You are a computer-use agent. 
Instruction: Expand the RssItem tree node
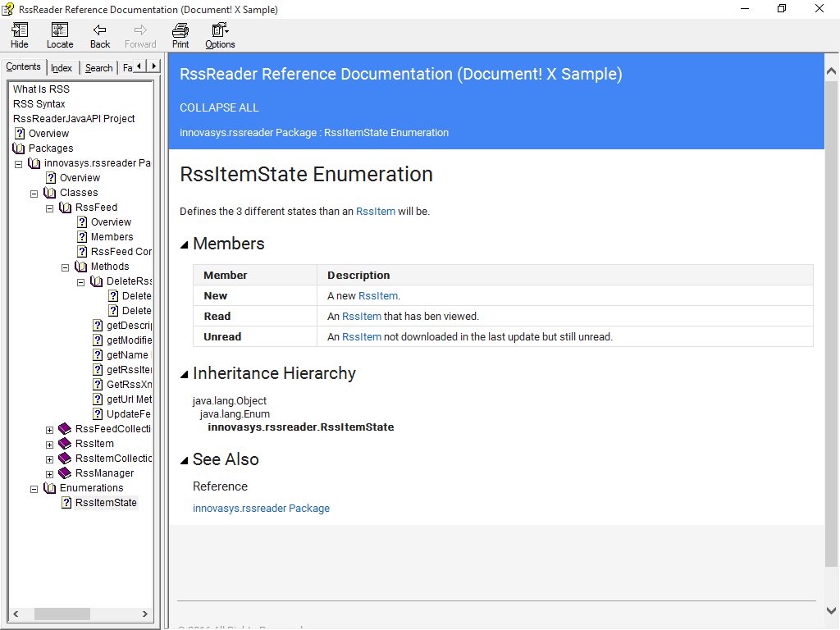pos(50,444)
